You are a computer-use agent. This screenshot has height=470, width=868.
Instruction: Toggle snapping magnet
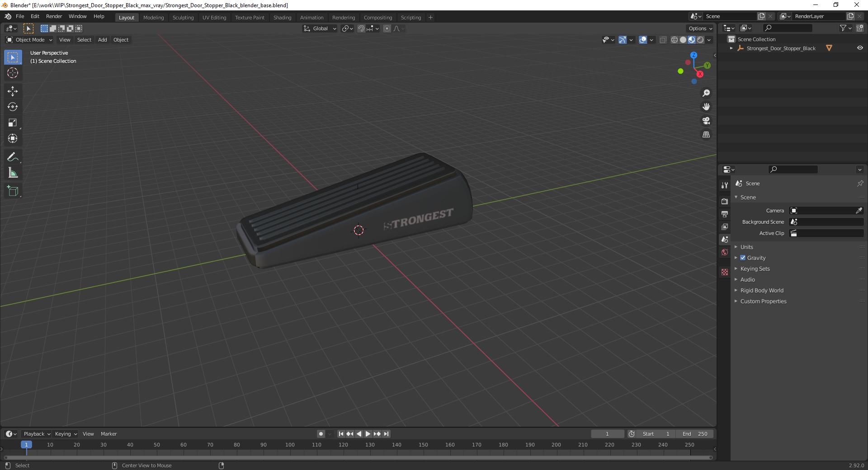361,28
